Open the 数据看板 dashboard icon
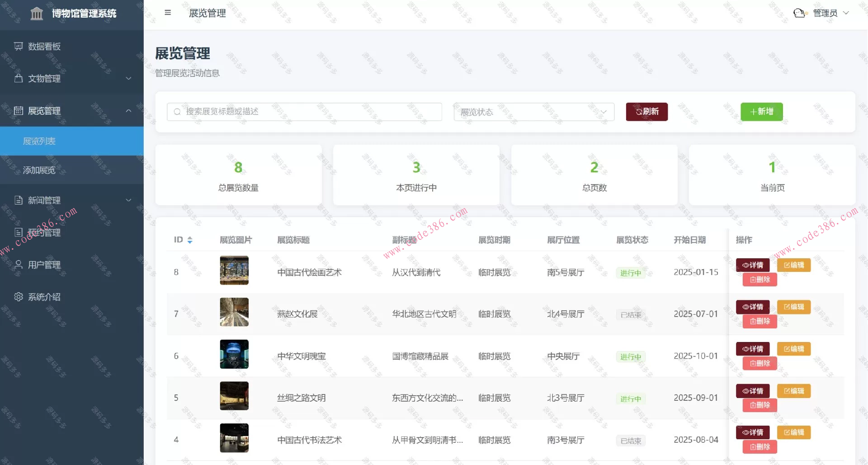 (18, 46)
